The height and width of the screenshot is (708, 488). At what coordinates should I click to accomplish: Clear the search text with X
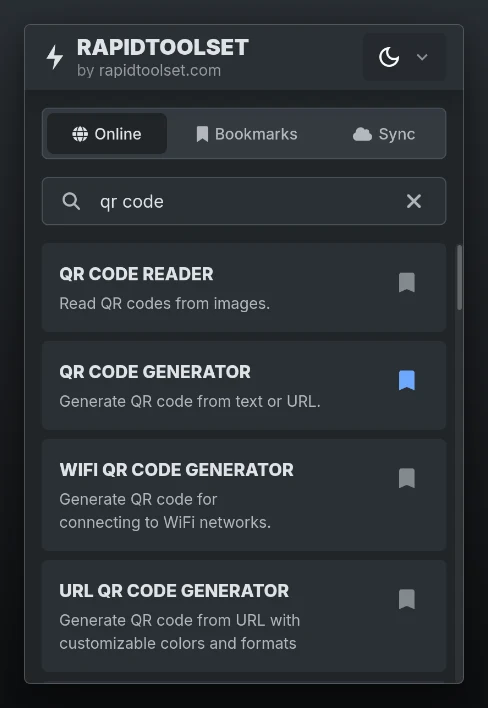(x=414, y=201)
